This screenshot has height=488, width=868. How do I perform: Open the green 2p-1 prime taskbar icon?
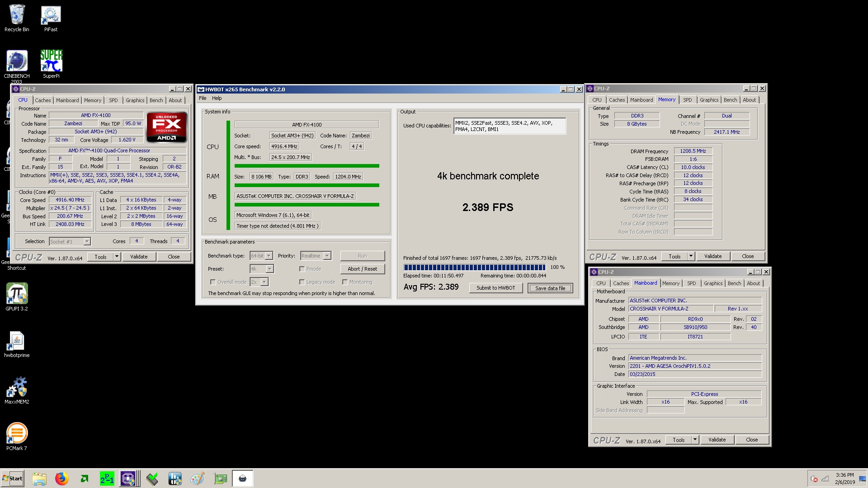pos(107,479)
